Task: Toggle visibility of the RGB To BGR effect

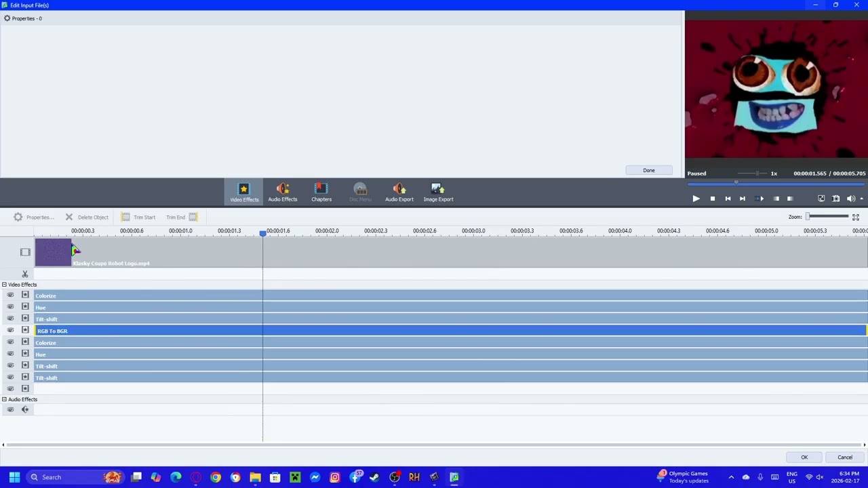Action: pyautogui.click(x=10, y=330)
